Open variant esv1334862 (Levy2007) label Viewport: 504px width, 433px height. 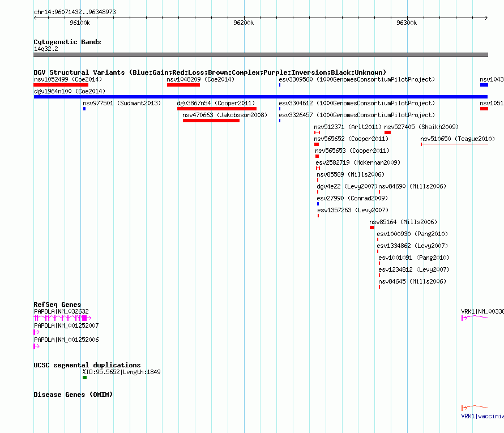412,246
